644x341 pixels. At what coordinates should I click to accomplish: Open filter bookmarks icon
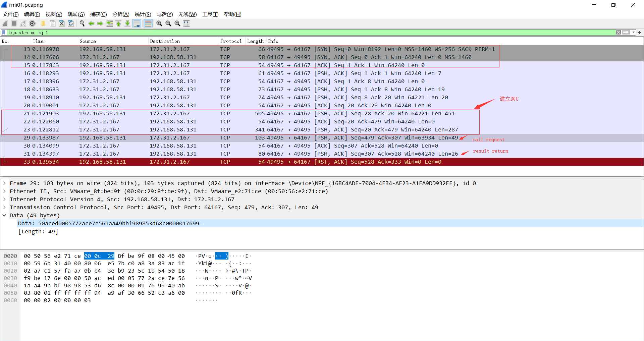click(4, 33)
